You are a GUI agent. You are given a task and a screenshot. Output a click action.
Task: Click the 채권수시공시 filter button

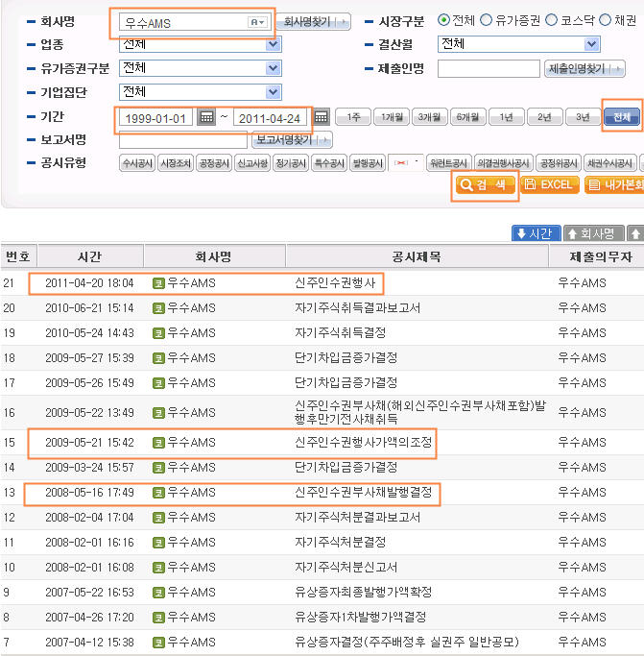click(x=609, y=163)
